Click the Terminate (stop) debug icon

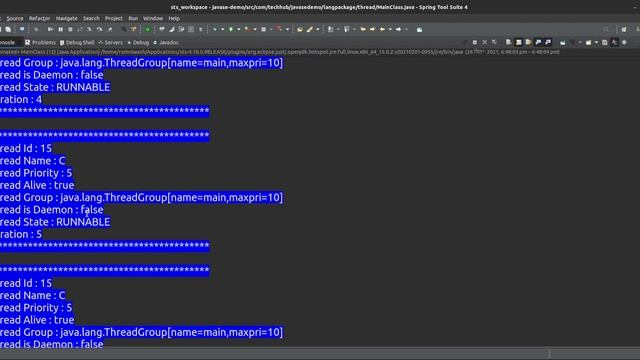70,29
